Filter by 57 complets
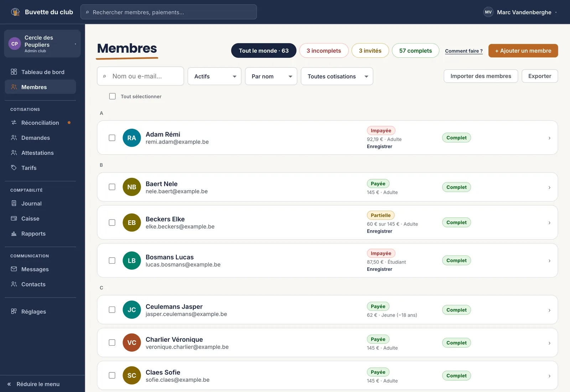Viewport: 570px width, 392px height. coord(415,51)
